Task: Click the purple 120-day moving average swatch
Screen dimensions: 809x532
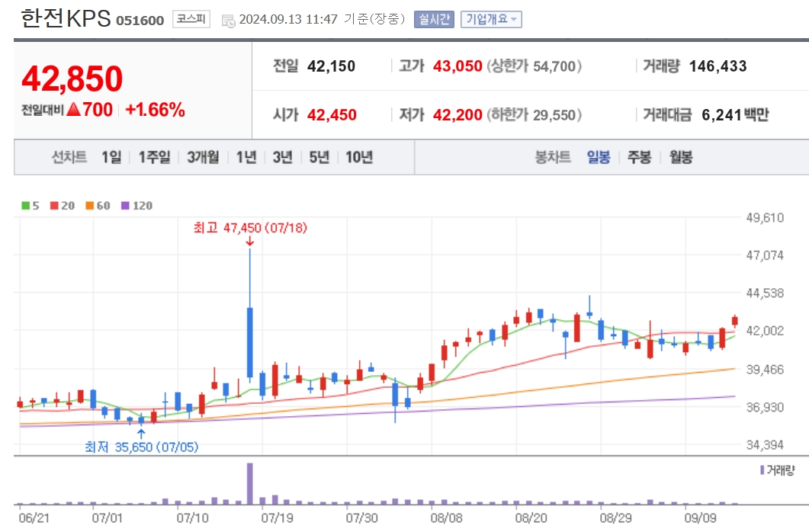Action: tap(125, 206)
